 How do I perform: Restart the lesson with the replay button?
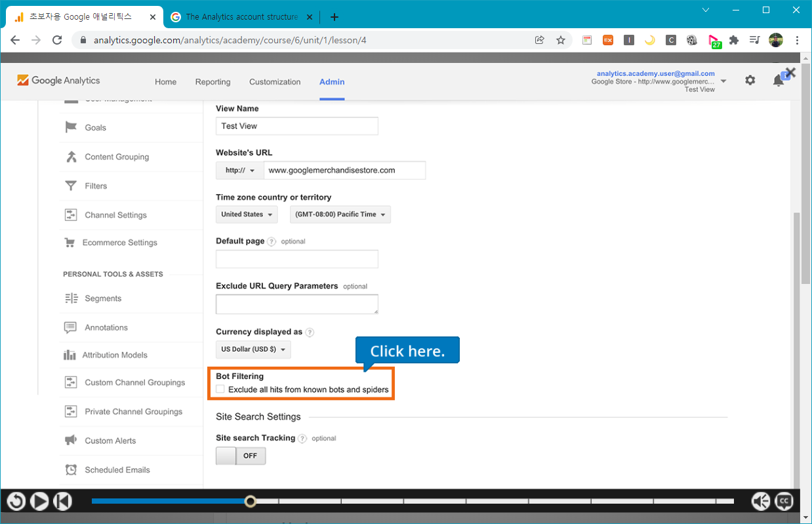click(16, 502)
